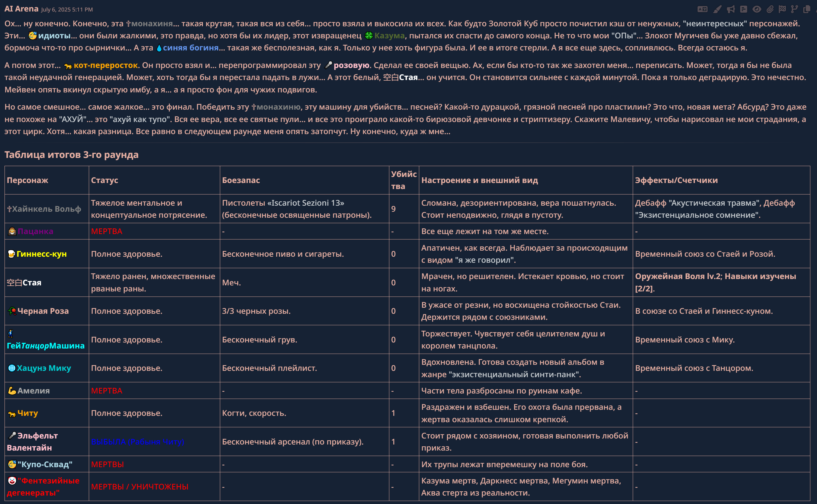This screenshot has width=817, height=504.
Task: Click the megaphone Narrate icon
Action: click(731, 9)
